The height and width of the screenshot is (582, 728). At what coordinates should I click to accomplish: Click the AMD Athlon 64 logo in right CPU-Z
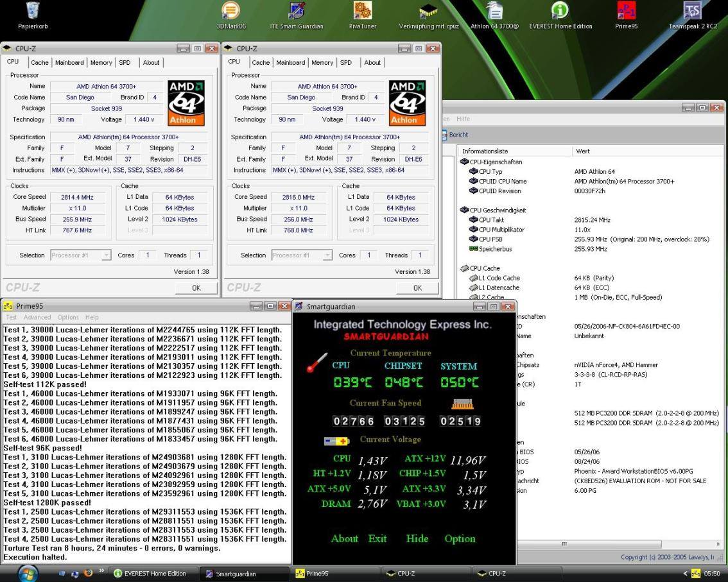click(407, 103)
